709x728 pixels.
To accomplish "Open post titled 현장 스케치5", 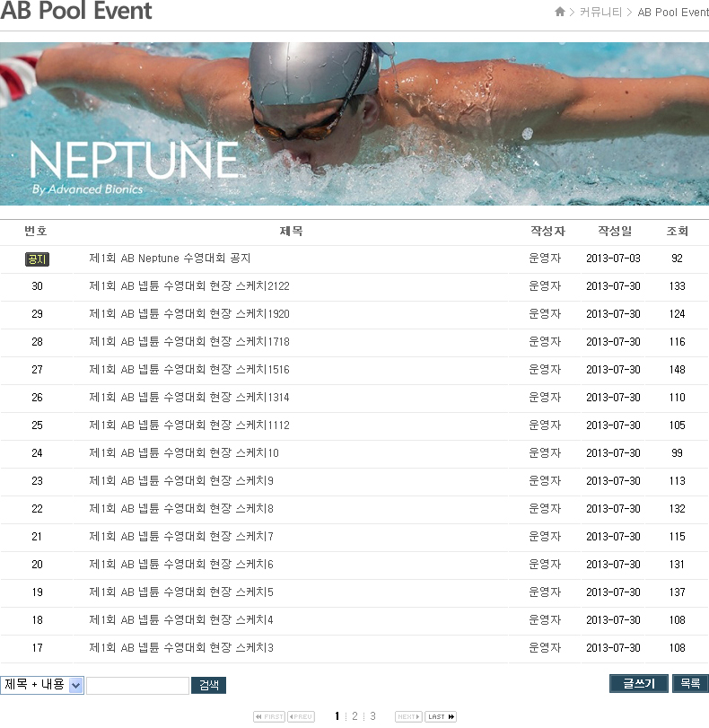I will point(181,592).
